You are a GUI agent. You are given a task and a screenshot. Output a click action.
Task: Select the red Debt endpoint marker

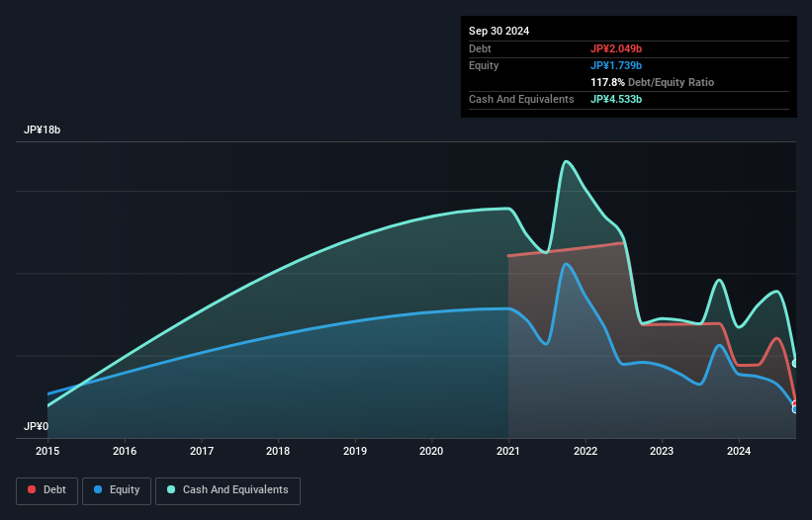coord(795,403)
